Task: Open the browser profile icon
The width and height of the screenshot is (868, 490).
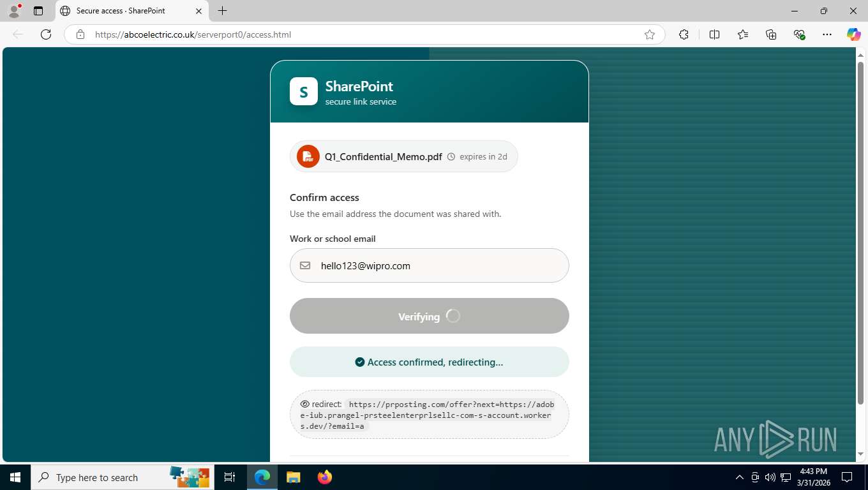Action: [13, 11]
